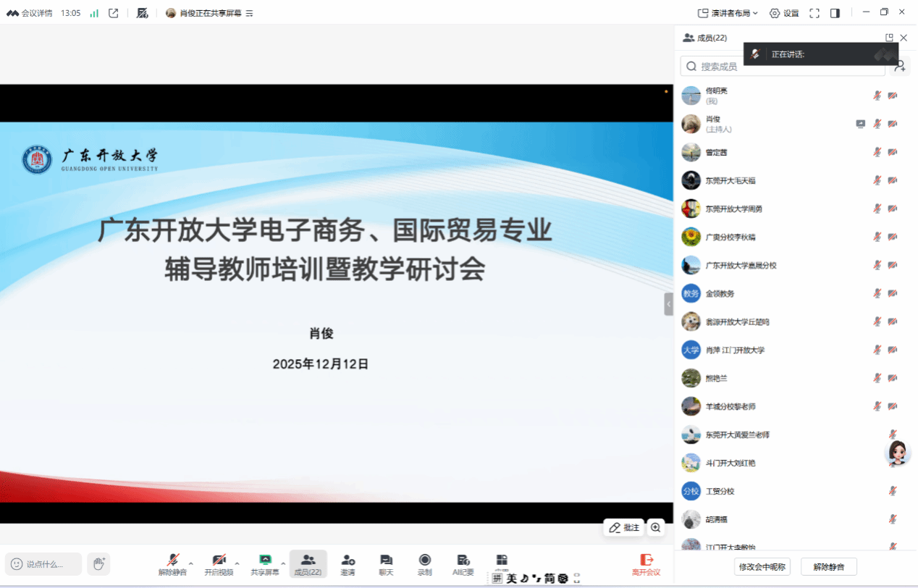Select the 成员(22) members tab in toolbar
Viewport: 918px width, 588px height.
308,564
